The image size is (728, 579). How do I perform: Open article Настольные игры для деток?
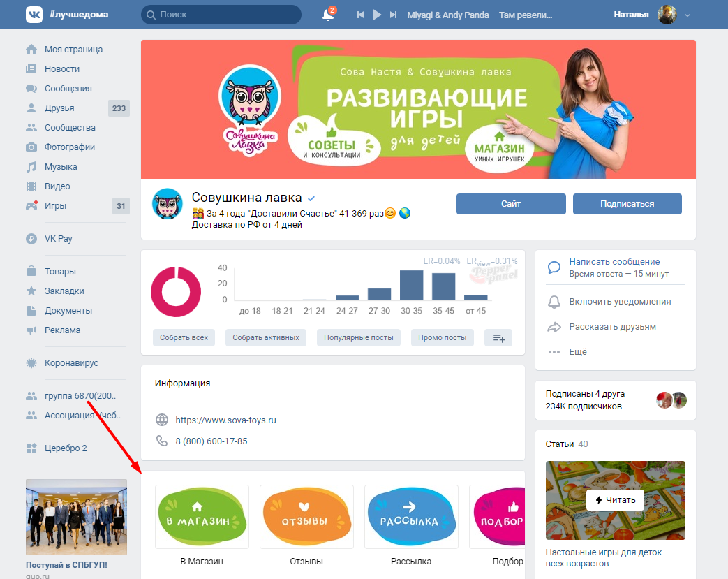pyautogui.click(x=604, y=557)
